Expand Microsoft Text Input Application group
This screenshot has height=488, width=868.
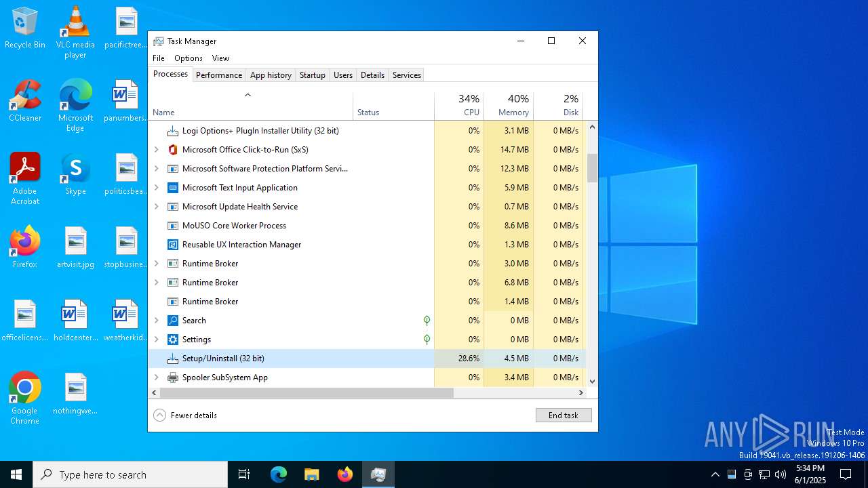(x=157, y=188)
